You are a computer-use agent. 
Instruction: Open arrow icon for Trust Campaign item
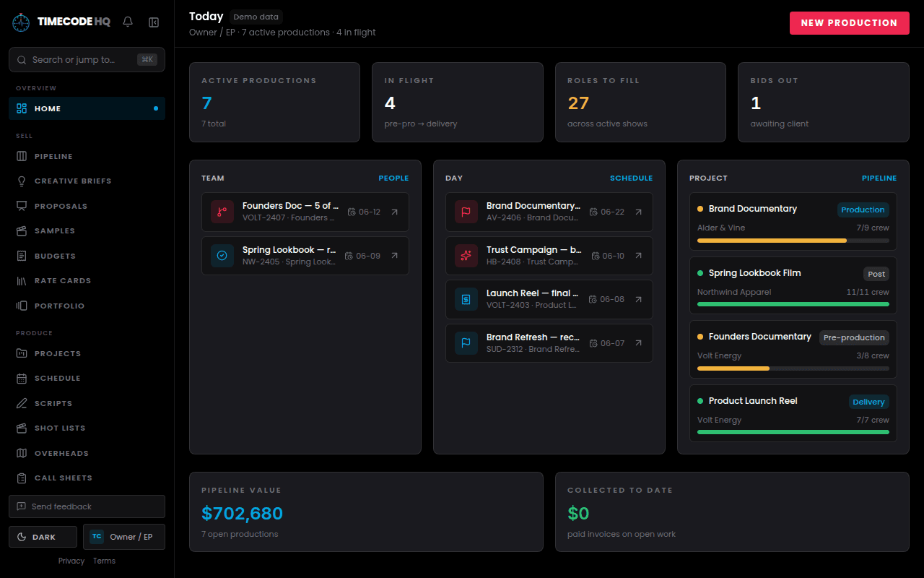click(638, 256)
